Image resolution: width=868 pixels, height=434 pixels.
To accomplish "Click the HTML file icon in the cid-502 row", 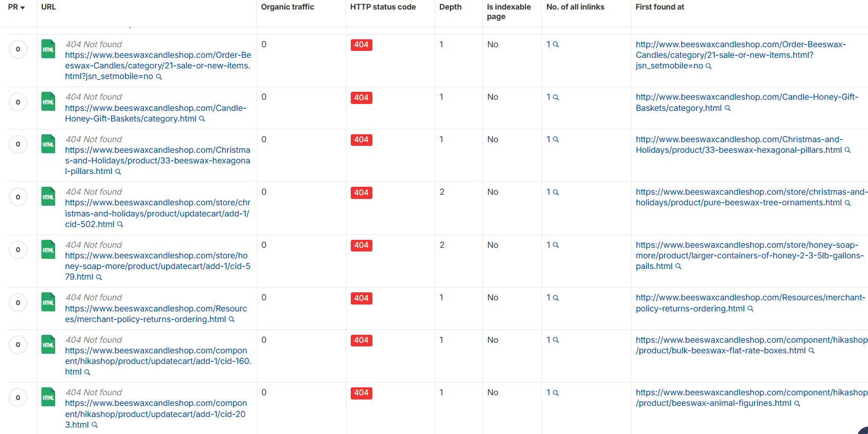I will tap(48, 196).
